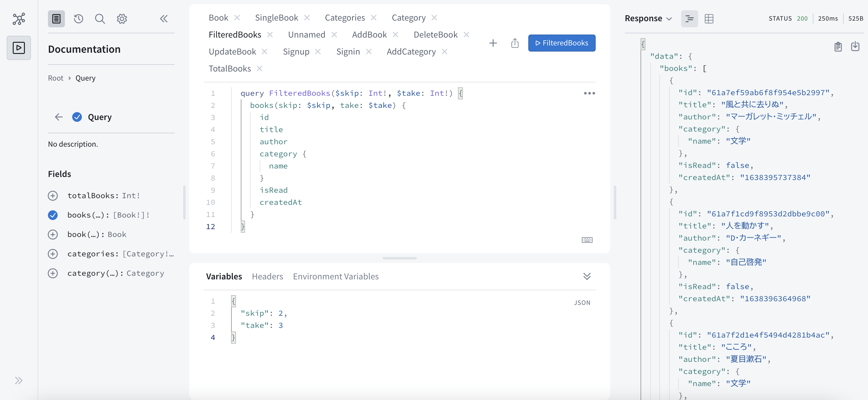
Task: Collapse the "books" array in response
Action: click(704, 69)
